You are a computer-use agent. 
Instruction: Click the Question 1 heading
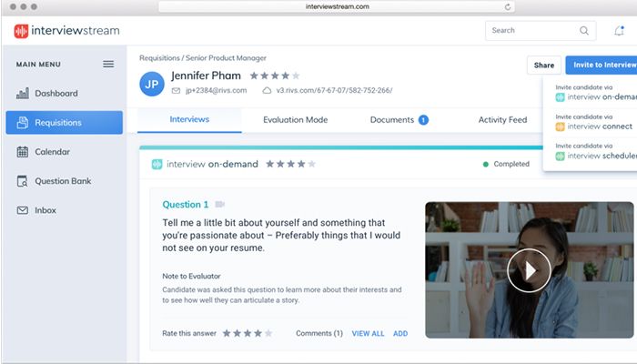click(186, 205)
